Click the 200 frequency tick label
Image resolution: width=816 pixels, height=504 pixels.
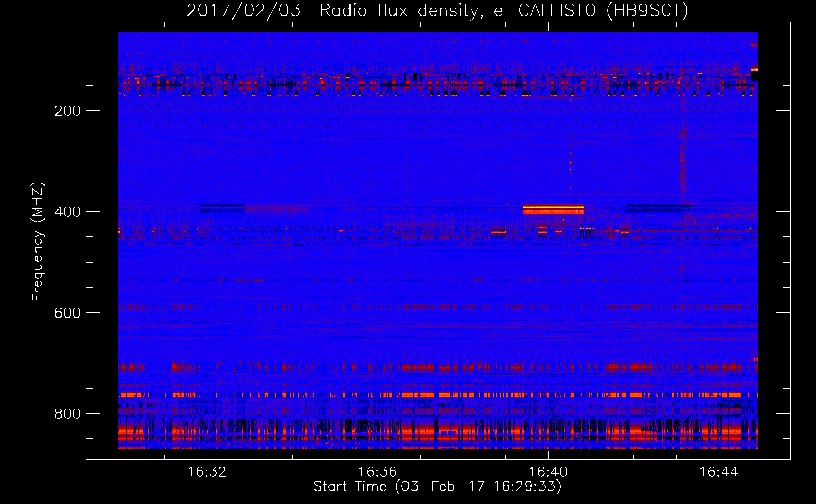coord(68,111)
